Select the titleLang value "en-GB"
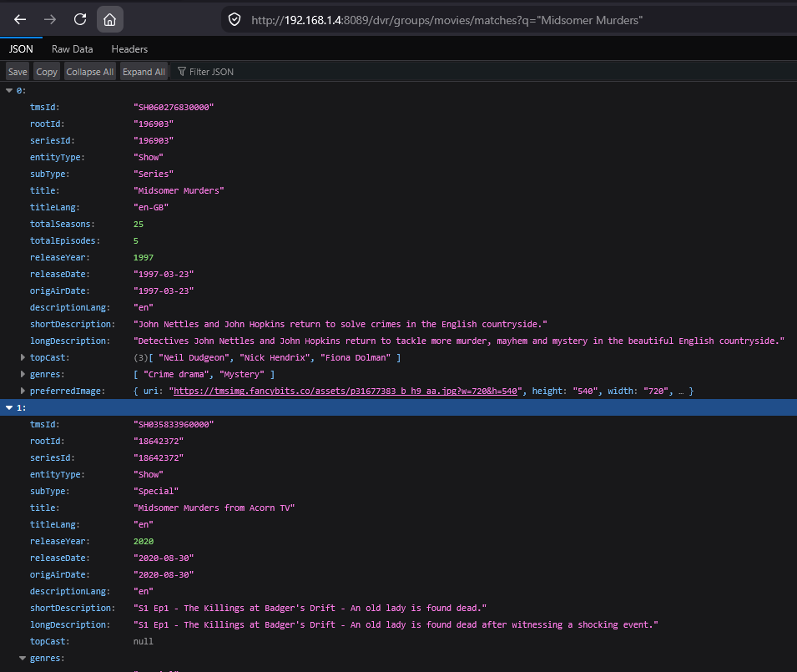Viewport: 797px width, 672px height. point(151,207)
